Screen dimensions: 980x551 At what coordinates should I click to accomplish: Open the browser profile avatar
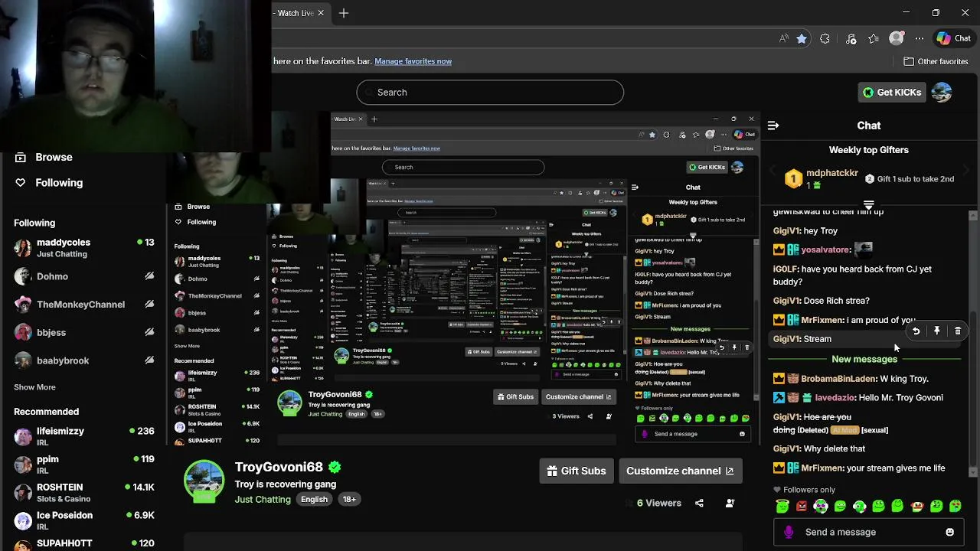click(x=897, y=38)
